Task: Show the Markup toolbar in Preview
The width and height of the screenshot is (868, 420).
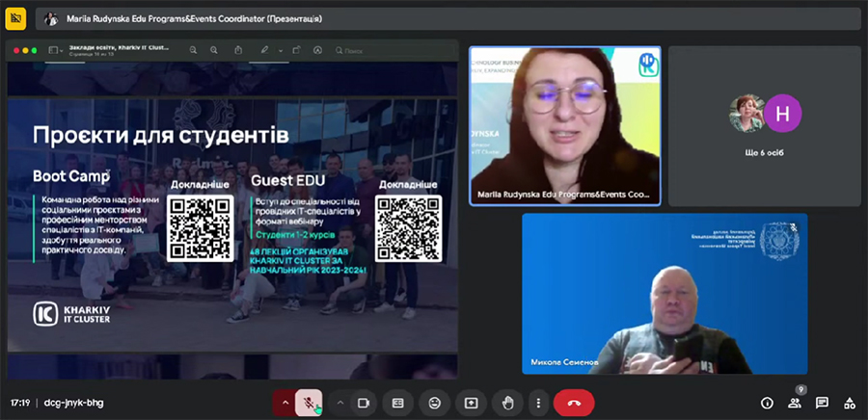Action: coord(317,50)
